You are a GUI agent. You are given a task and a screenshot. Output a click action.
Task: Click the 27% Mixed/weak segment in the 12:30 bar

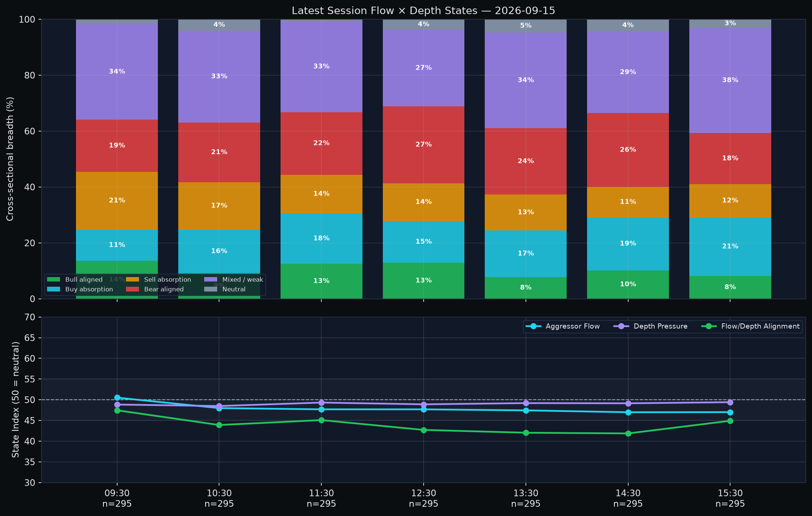424,68
